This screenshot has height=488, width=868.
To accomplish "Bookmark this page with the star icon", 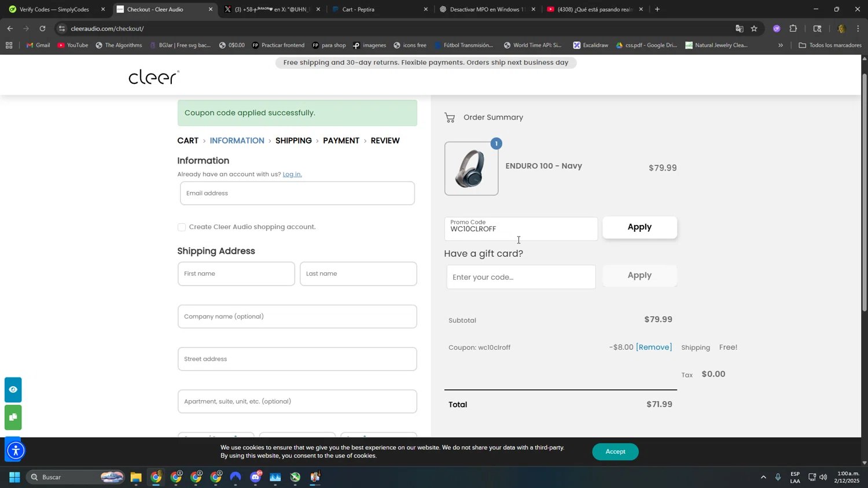I will pos(754,28).
